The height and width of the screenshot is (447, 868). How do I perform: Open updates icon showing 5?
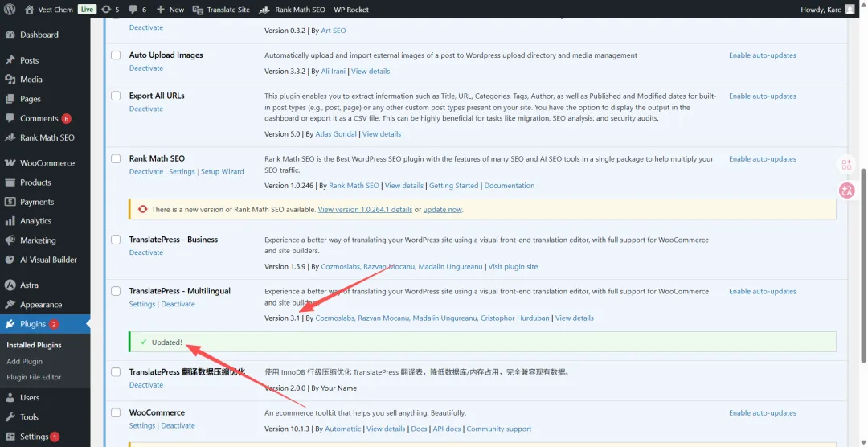[x=106, y=10]
